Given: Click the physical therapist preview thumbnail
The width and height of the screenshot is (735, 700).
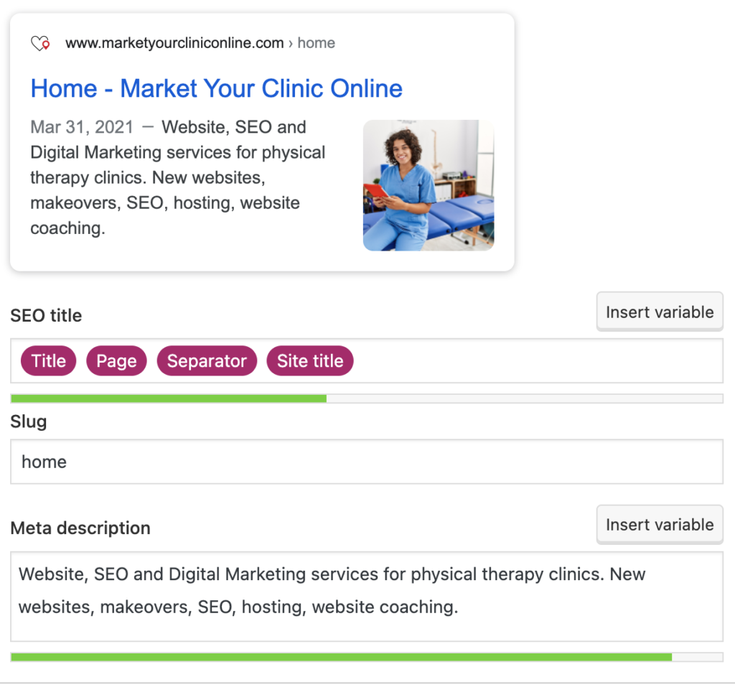Looking at the screenshot, I should [429, 185].
